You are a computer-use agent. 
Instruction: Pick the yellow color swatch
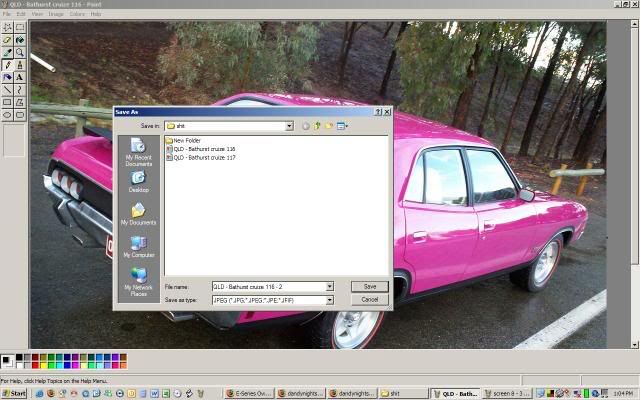coord(43,365)
